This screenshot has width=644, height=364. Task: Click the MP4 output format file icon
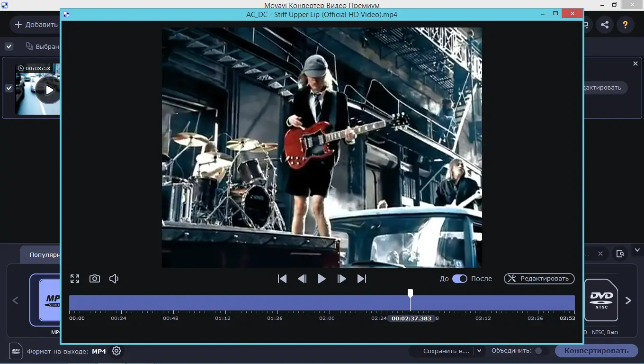[x=16, y=351]
